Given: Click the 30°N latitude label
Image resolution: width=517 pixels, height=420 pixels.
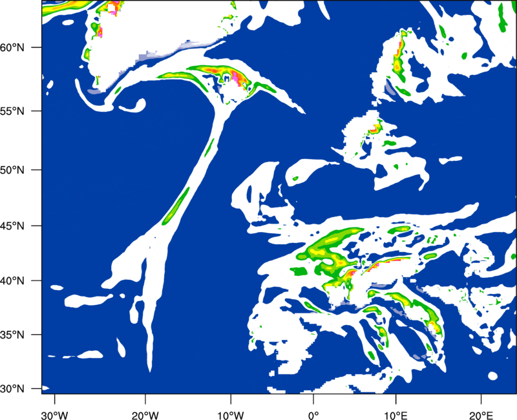Looking at the screenshot, I should click(x=12, y=389).
